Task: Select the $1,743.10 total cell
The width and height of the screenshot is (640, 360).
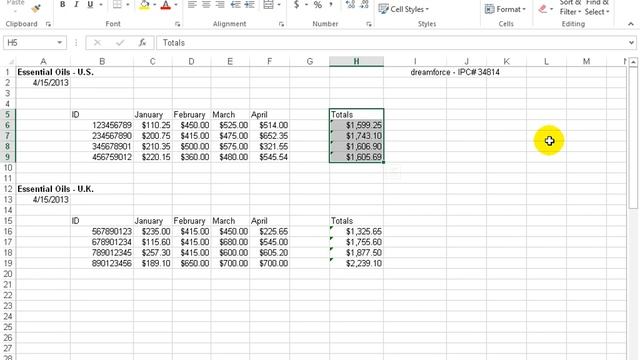Action: (356, 136)
